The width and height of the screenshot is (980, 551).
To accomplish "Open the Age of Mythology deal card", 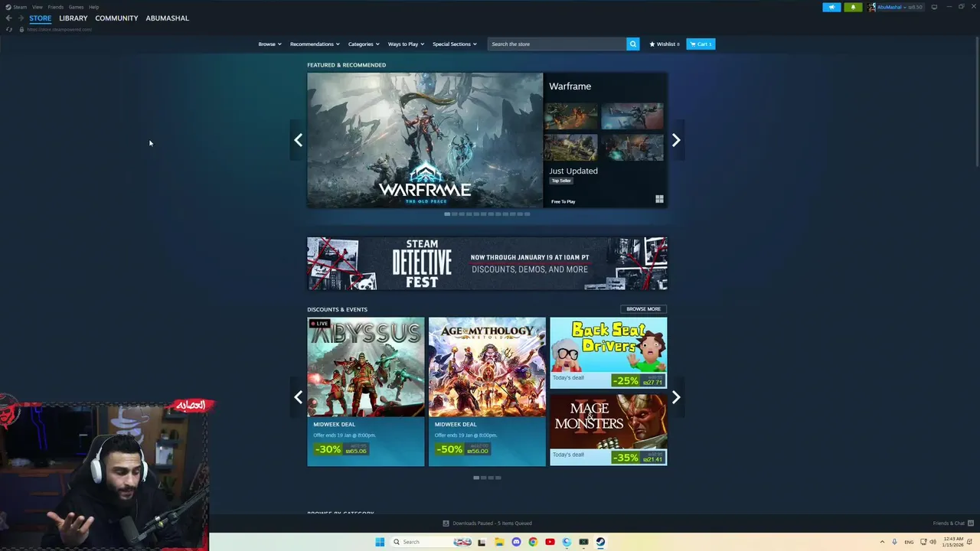I will [487, 391].
